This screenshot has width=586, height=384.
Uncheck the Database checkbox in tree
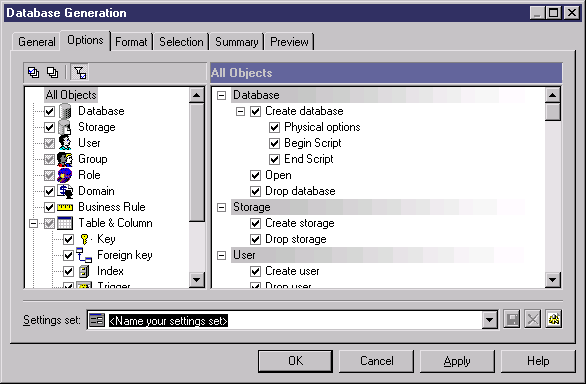[x=49, y=111]
